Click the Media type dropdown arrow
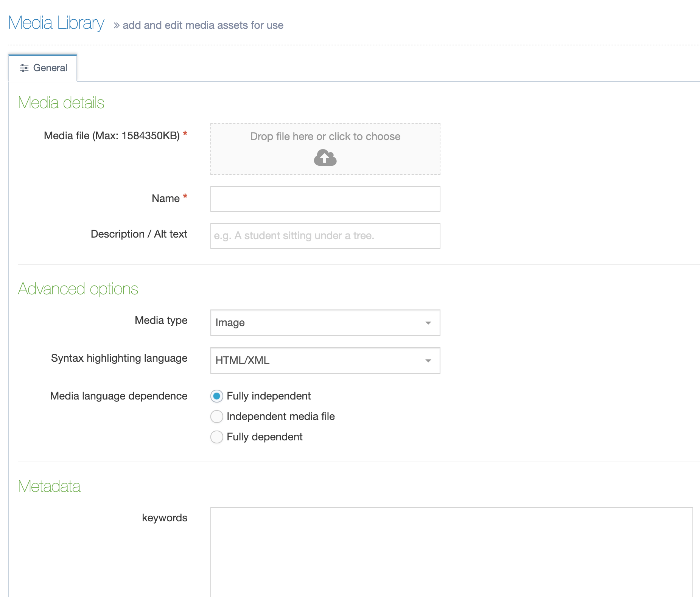700x597 pixels. [428, 323]
